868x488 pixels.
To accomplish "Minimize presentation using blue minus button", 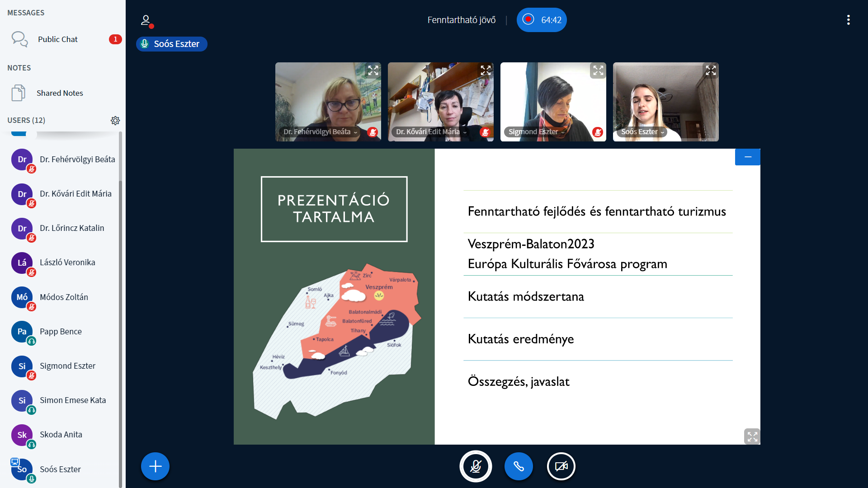I will click(747, 157).
